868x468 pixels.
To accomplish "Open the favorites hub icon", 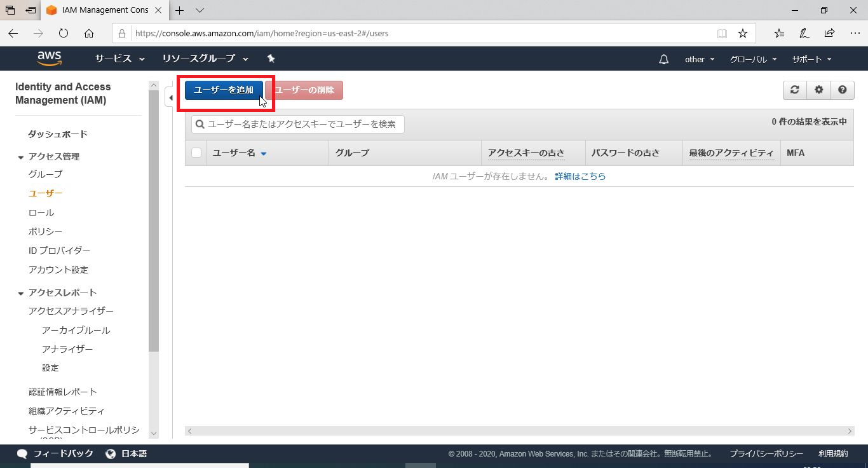I will pyautogui.click(x=780, y=33).
